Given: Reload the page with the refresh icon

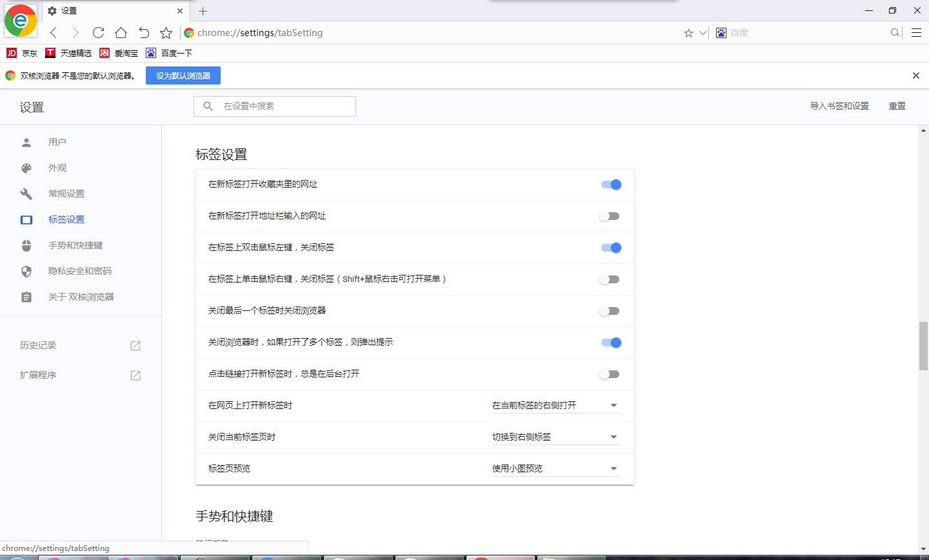Looking at the screenshot, I should pyautogui.click(x=98, y=33).
